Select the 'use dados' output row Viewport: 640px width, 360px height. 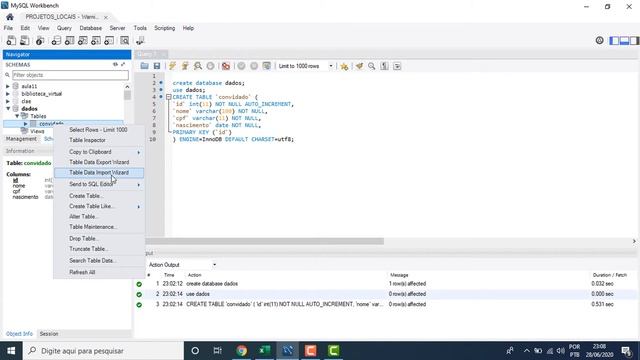(x=386, y=294)
